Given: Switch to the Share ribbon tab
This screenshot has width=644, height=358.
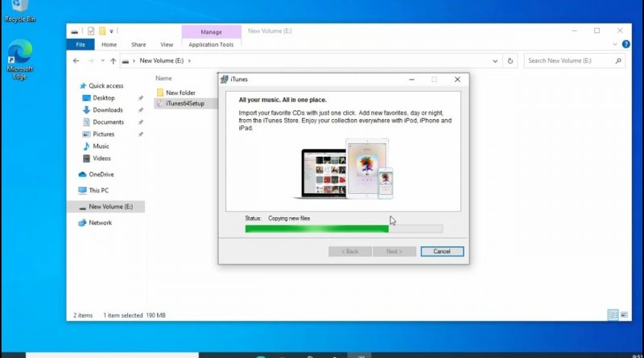Looking at the screenshot, I should pos(138,44).
